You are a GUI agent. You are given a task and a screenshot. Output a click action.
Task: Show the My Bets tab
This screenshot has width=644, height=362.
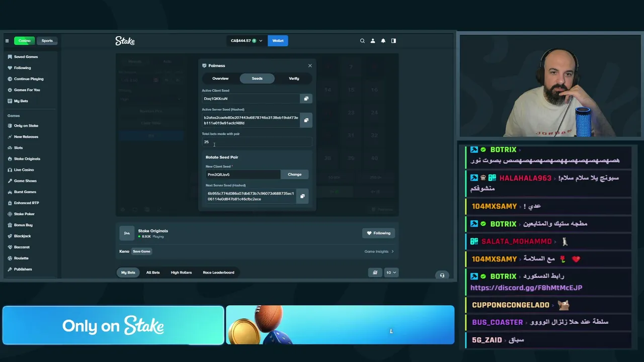pos(128,273)
